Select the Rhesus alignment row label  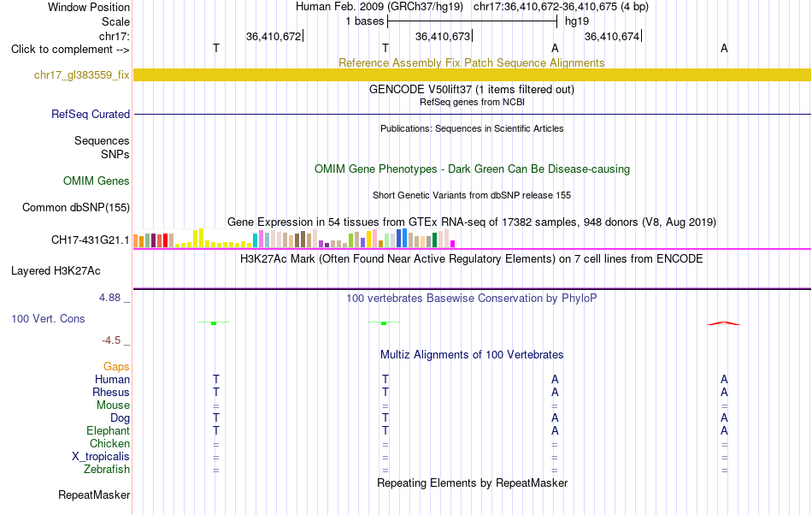111,392
